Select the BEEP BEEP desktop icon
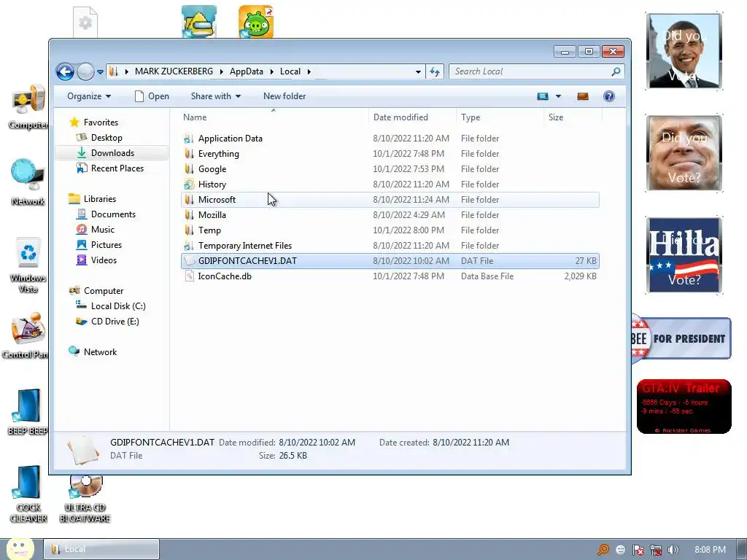The height and width of the screenshot is (560, 747). pos(28,412)
